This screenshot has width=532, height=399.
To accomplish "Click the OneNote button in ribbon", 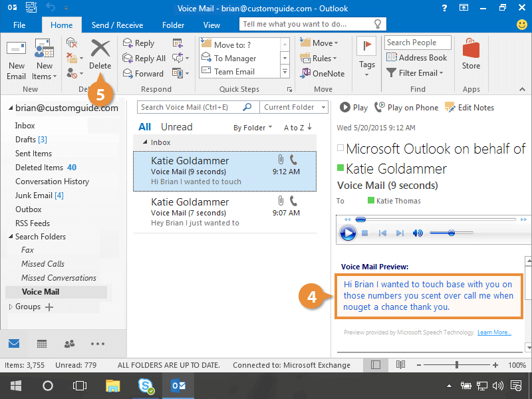I will [323, 73].
